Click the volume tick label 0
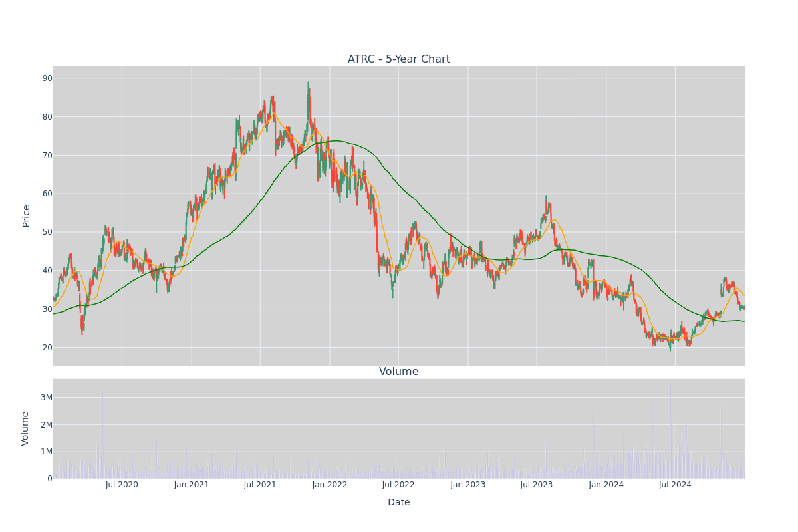Viewport: 798px width, 532px height. (x=50, y=478)
